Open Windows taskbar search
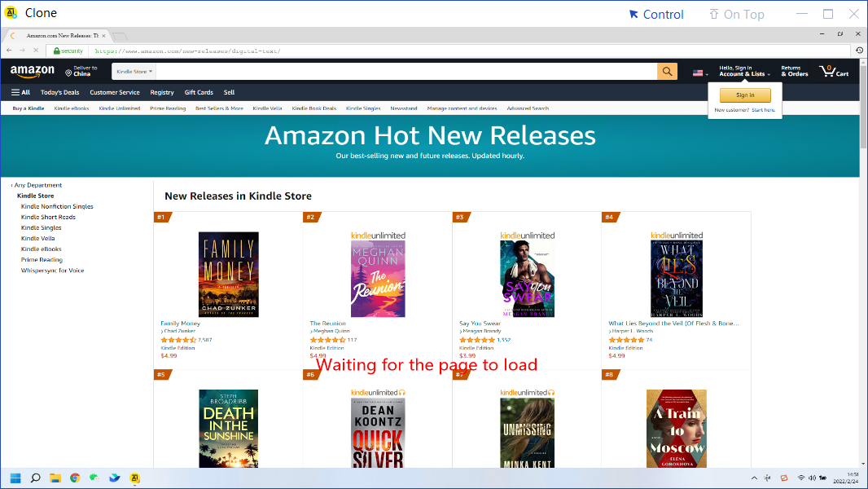Image resolution: width=868 pixels, height=489 pixels. tap(36, 478)
